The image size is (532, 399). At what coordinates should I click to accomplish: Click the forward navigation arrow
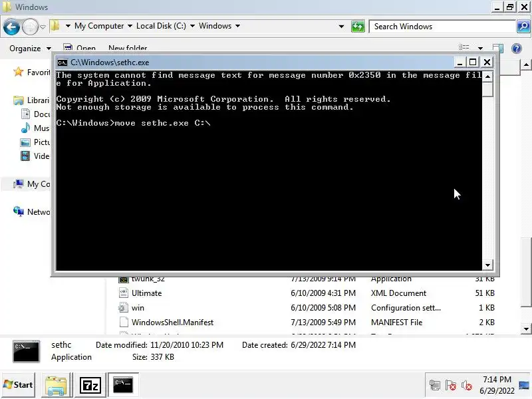[x=30, y=27]
